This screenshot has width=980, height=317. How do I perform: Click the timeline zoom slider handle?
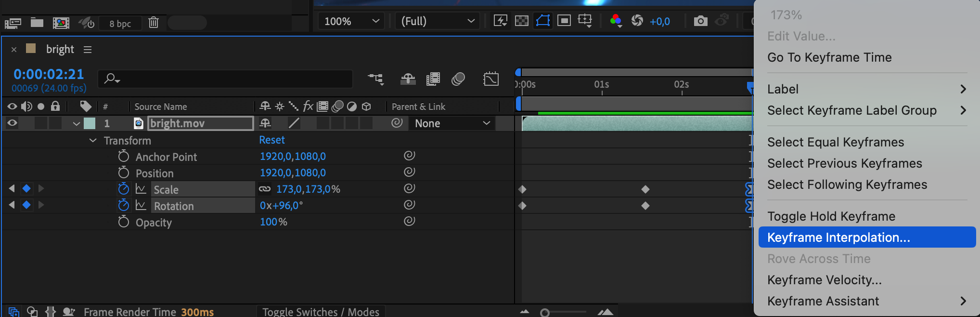545,313
